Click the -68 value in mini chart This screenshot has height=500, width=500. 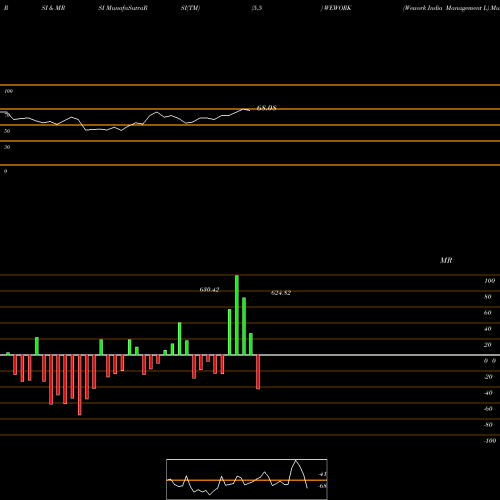coord(322,486)
